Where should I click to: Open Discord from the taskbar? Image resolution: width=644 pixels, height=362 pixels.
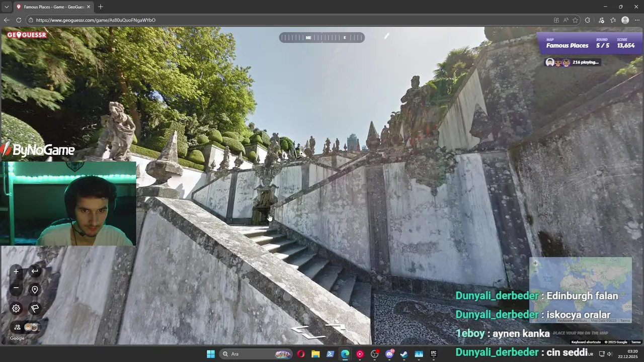click(x=389, y=354)
